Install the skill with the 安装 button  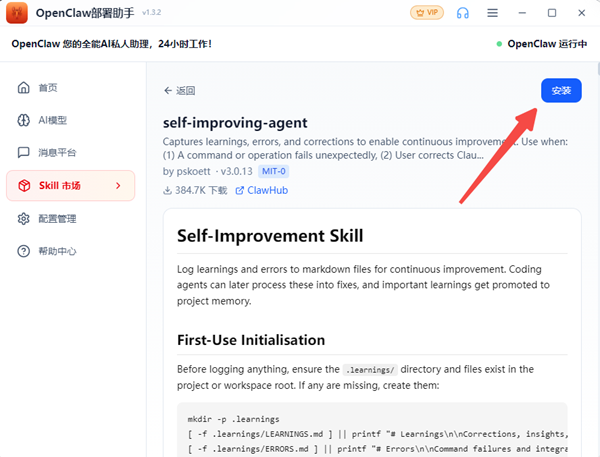(x=561, y=91)
